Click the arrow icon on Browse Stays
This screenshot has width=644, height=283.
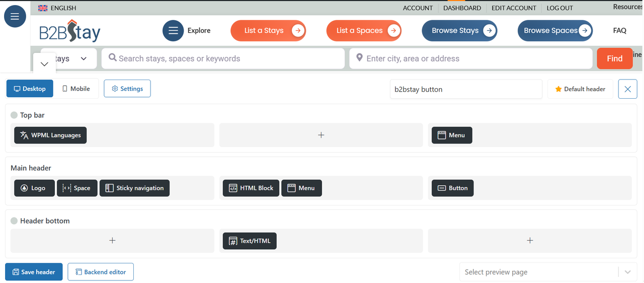pos(489,31)
